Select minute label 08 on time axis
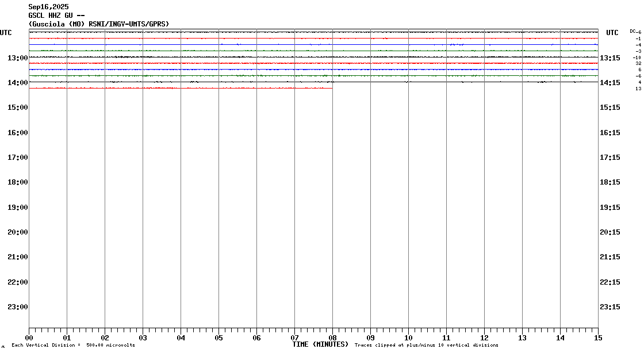The width and height of the screenshot is (644, 353). (333, 338)
